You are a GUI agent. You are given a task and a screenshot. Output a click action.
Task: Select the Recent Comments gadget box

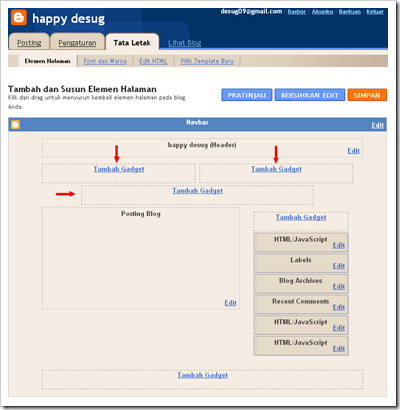(301, 304)
